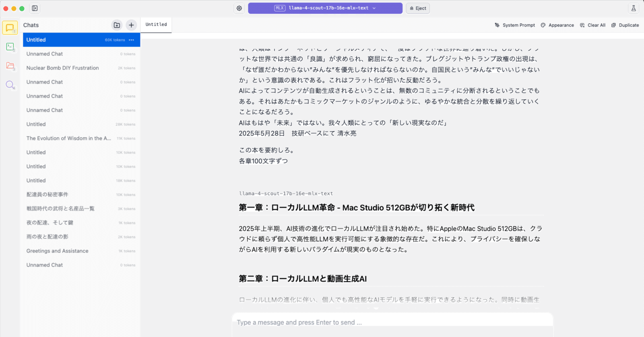This screenshot has width=644, height=337.
Task: Open the Developer terminal view icon
Action: (x=10, y=47)
